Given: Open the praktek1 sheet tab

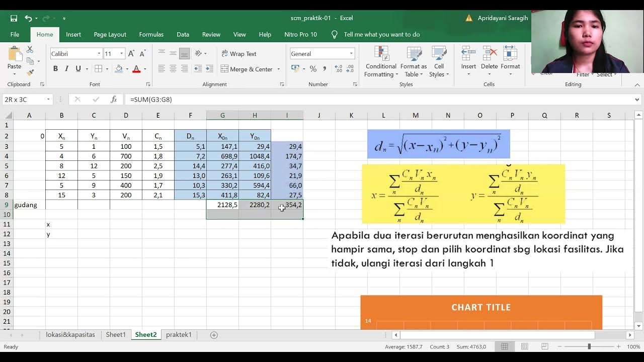Looking at the screenshot, I should [179, 335].
